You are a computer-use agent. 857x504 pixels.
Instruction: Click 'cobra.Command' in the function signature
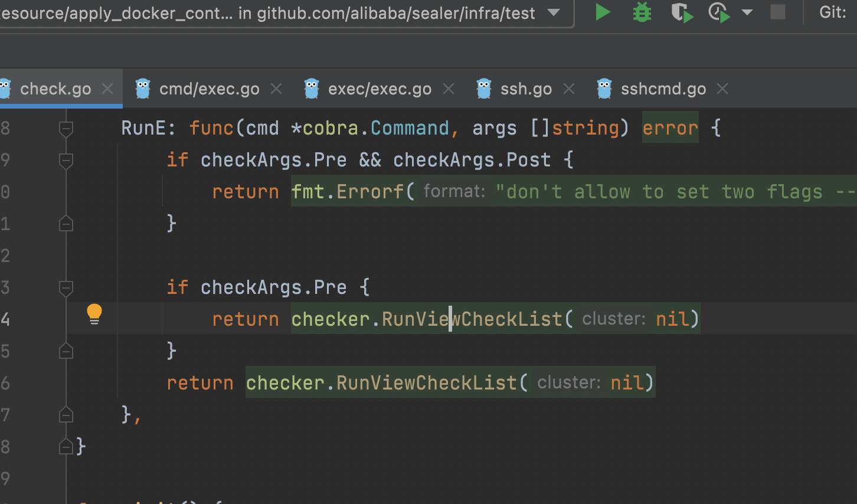(x=375, y=128)
